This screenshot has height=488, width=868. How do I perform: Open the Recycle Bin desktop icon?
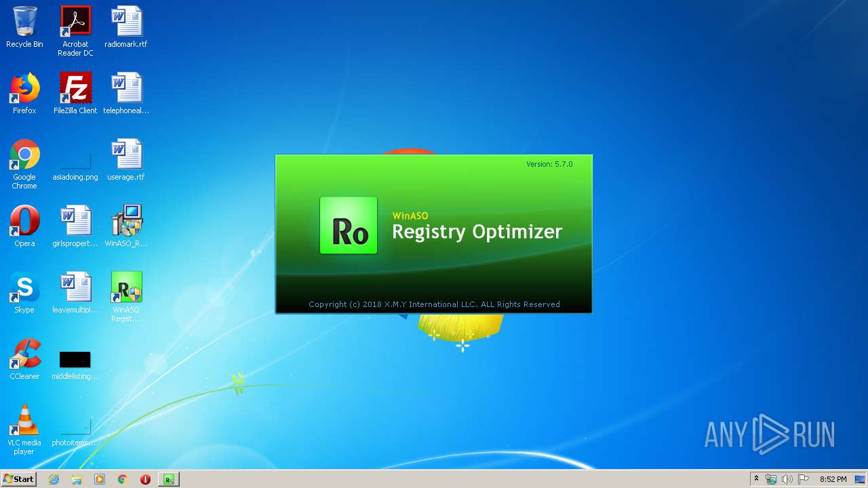[24, 27]
